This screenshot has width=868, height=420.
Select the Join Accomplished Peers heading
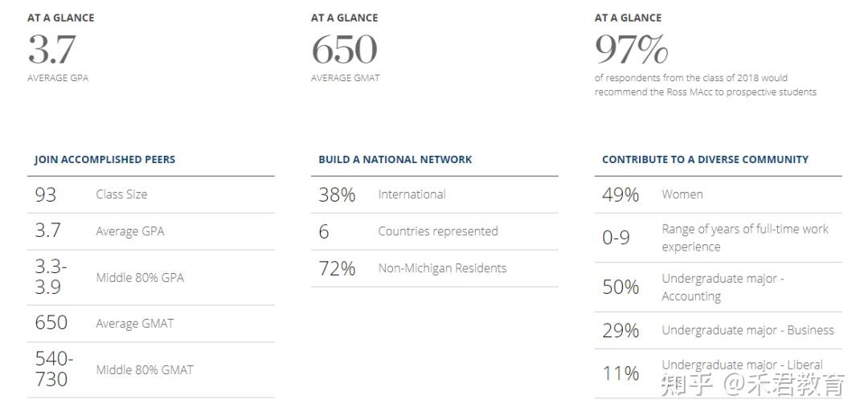click(104, 159)
